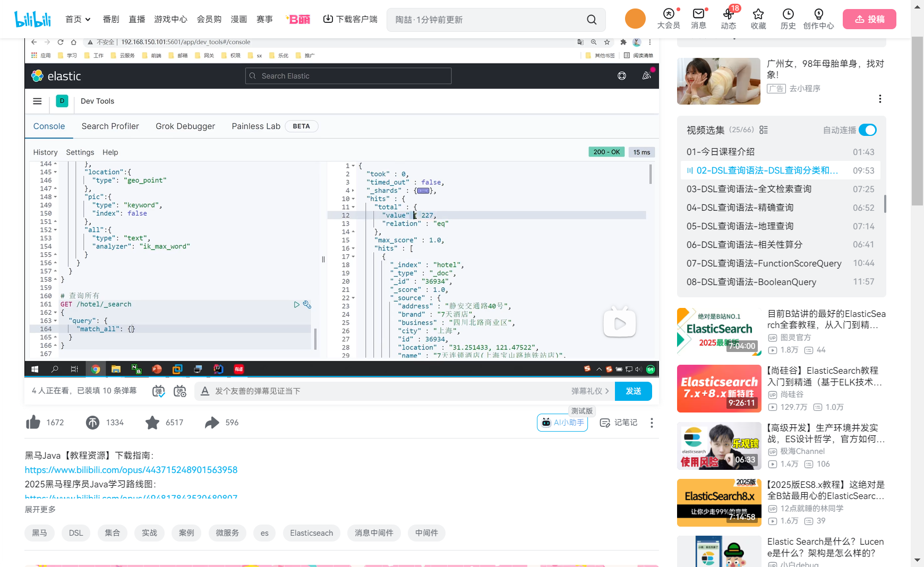Switch to the Search Profiler tab
Viewport: 924px width, 567px height.
click(110, 126)
